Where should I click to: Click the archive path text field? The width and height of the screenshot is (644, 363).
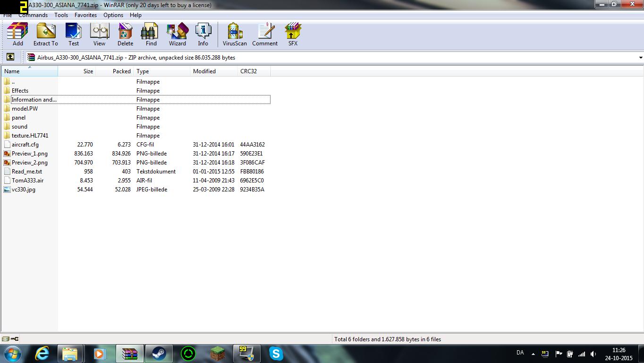pos(330,58)
